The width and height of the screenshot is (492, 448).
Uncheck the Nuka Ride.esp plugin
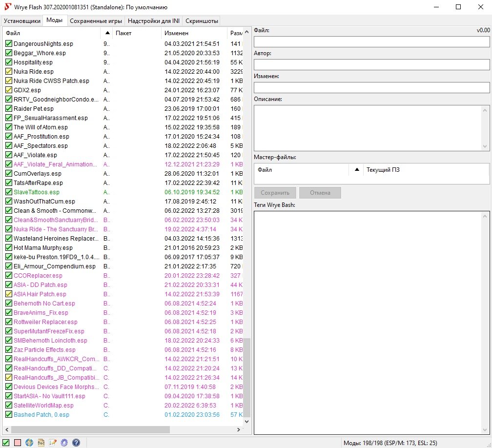click(x=9, y=72)
